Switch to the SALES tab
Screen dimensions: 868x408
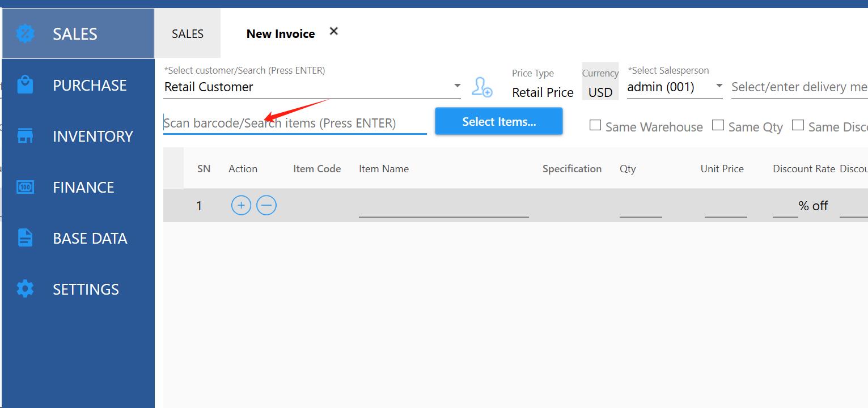click(188, 34)
